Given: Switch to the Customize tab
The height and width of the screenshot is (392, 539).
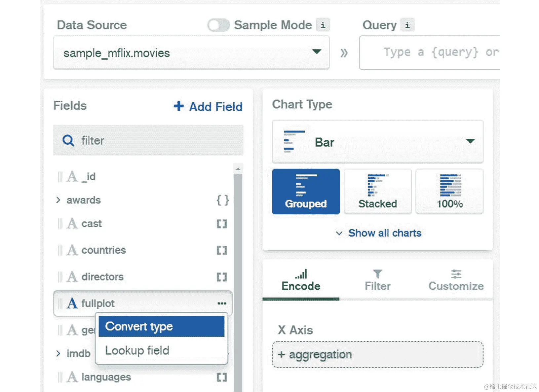Looking at the screenshot, I should (456, 280).
